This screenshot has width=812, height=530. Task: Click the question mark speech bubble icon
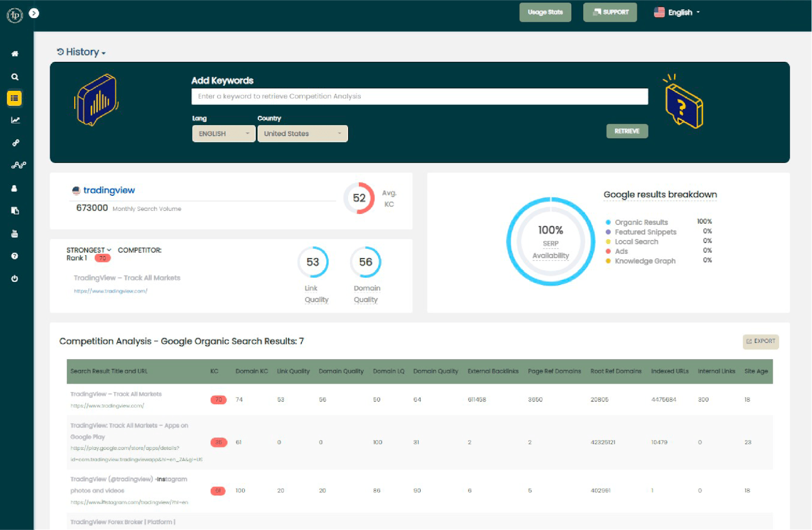683,101
